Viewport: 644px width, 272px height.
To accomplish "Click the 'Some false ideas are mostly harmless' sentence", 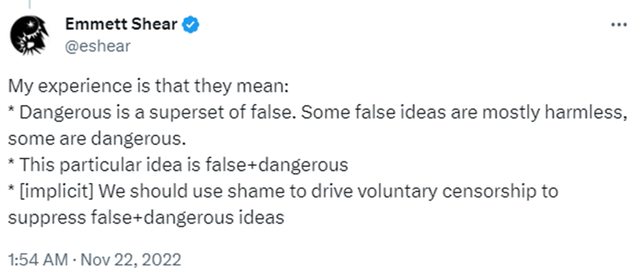I will (x=463, y=112).
